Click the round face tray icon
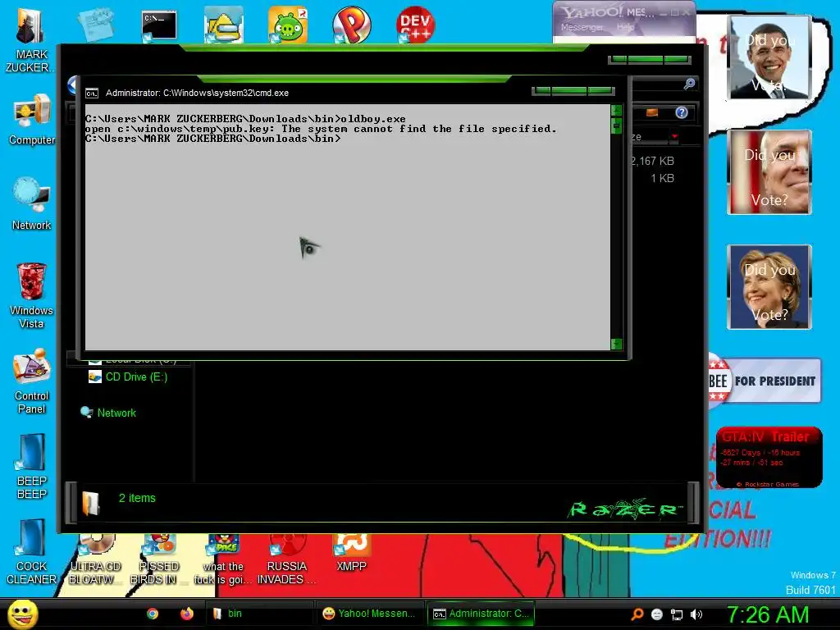 click(x=657, y=614)
